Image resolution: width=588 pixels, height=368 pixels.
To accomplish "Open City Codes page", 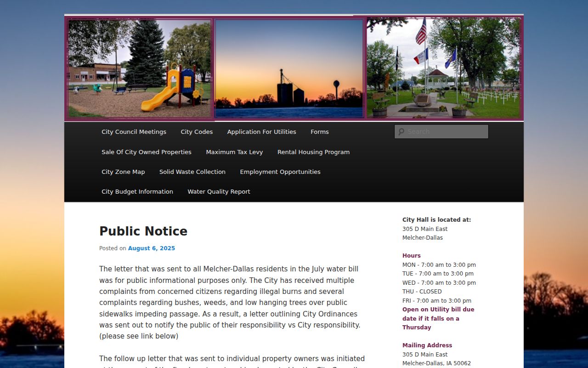I will [197, 132].
